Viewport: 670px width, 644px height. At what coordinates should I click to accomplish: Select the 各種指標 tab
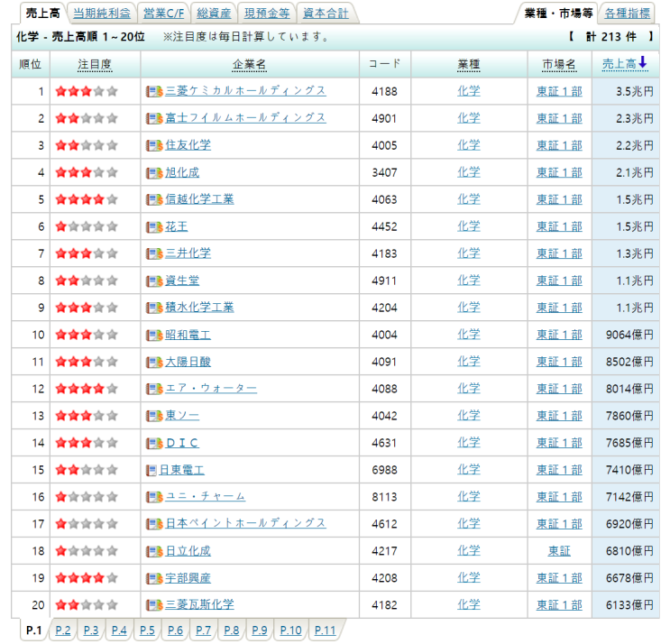(x=628, y=14)
